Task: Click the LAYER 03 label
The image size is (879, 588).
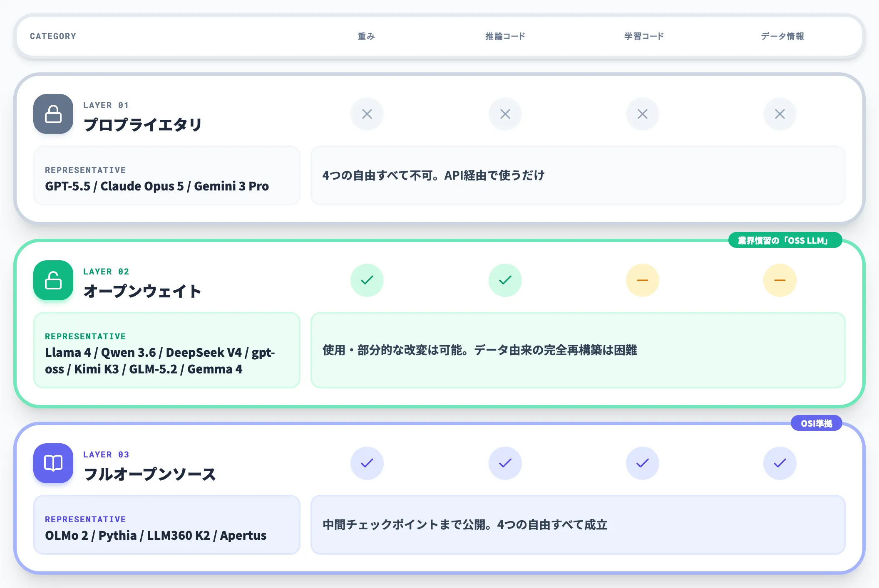Action: [106, 455]
